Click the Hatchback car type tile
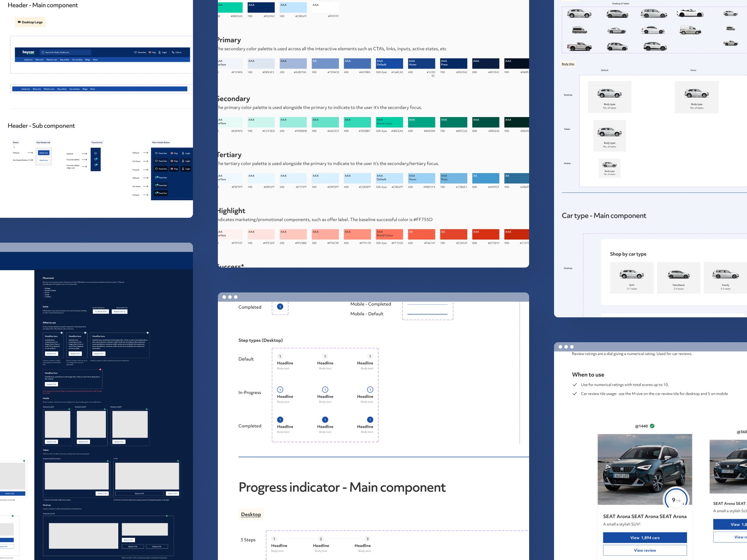Image resolution: width=747 pixels, height=560 pixels. click(x=678, y=277)
